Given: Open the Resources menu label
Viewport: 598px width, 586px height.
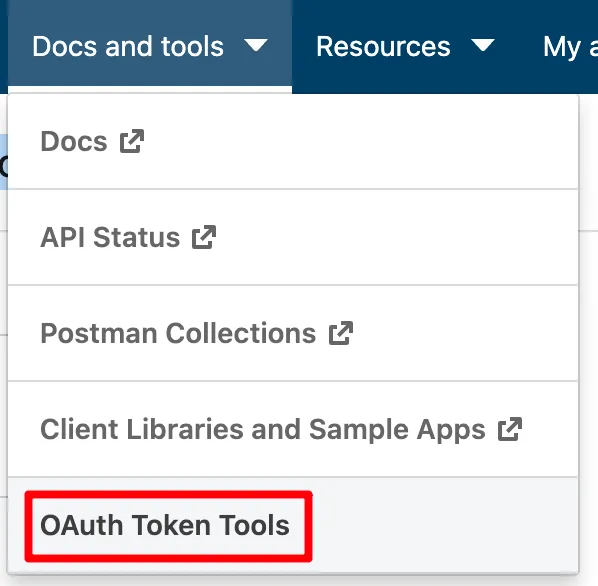Looking at the screenshot, I should click(383, 47).
